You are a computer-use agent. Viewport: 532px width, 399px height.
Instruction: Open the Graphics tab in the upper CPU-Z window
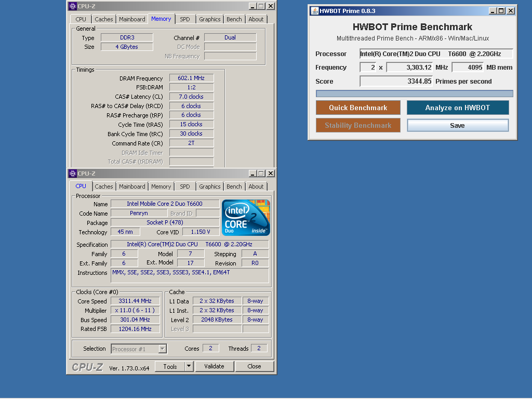coord(210,19)
